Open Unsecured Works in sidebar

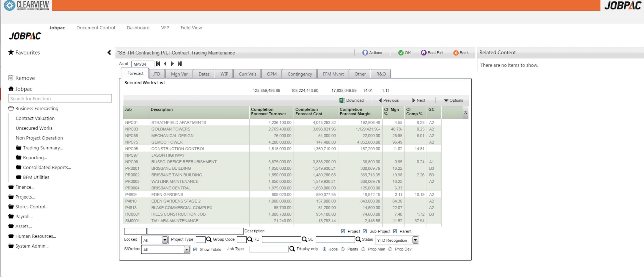[x=34, y=128]
